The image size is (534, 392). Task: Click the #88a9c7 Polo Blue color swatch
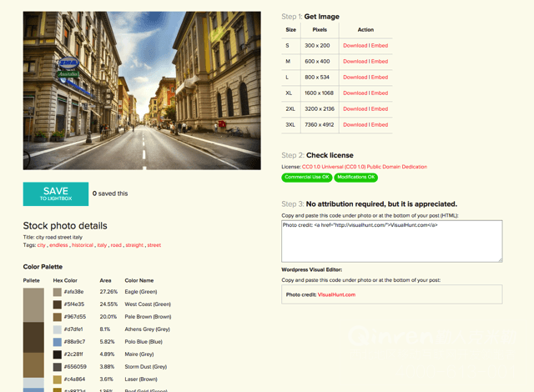coord(58,342)
